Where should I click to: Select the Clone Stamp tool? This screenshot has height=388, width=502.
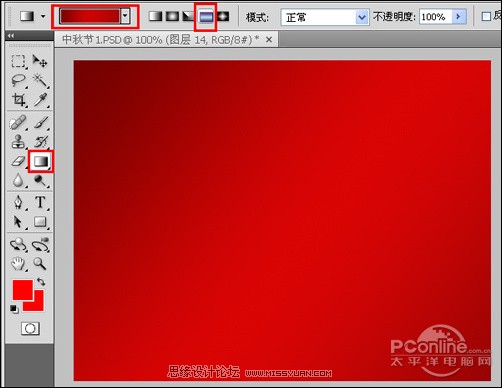18,142
